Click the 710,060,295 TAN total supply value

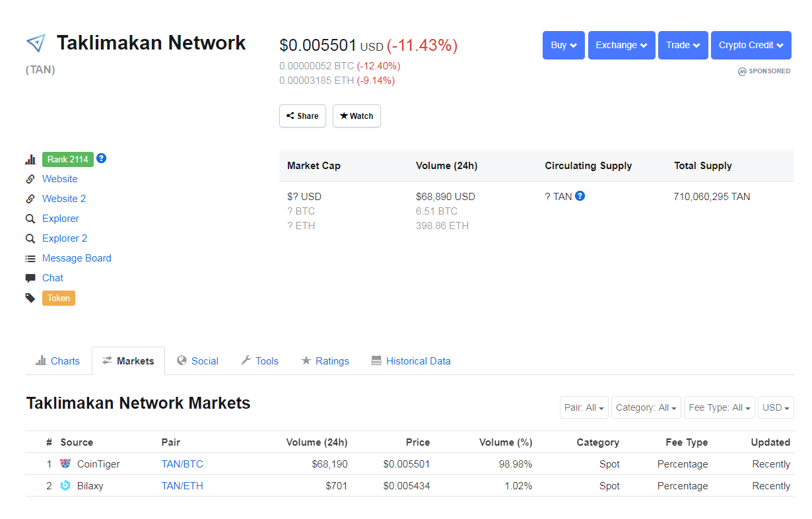coord(712,196)
